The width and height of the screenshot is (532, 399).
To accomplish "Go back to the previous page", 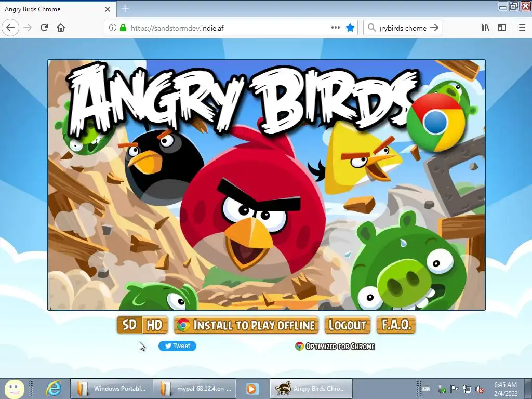I will 10,28.
